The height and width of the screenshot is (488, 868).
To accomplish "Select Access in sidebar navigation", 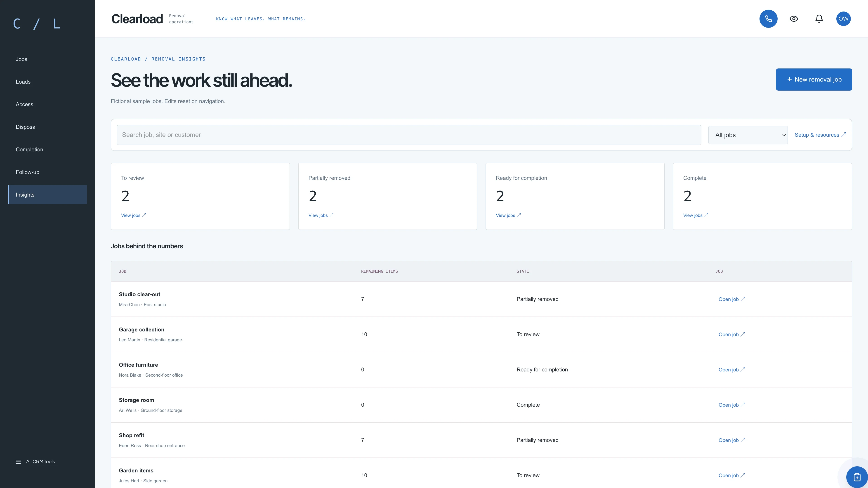I will (x=47, y=104).
